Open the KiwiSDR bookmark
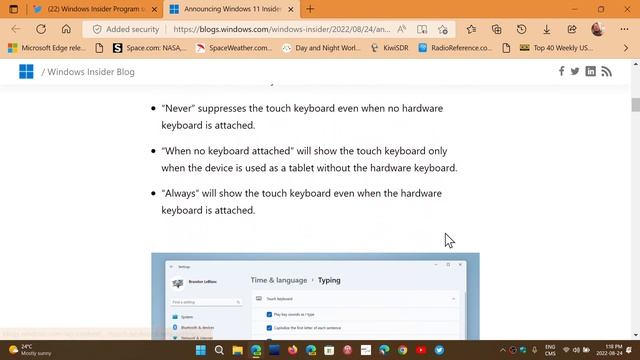Screen dimensions: 640x360 point(389,48)
